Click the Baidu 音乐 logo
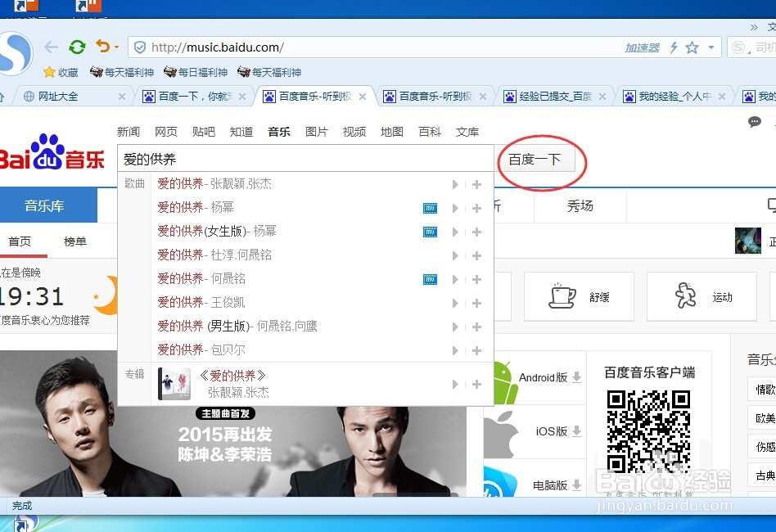The image size is (776, 532). click(52, 152)
